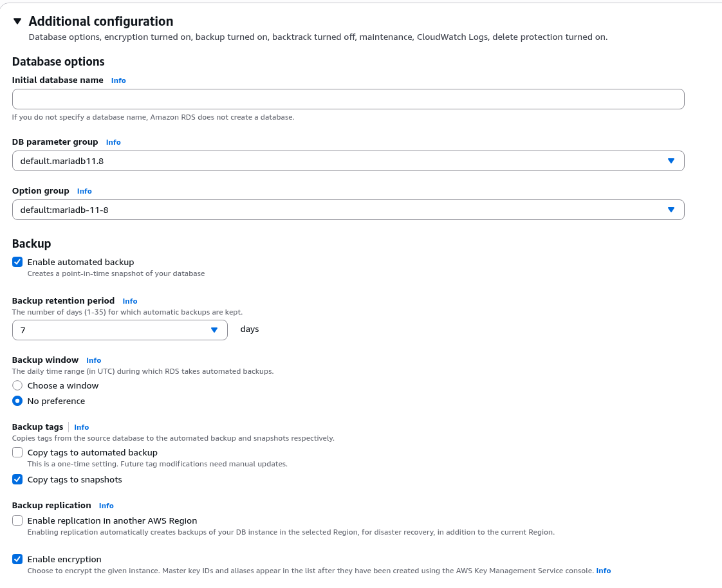Open Info link beside DB parameter group
The image size is (722, 588).
click(x=113, y=142)
